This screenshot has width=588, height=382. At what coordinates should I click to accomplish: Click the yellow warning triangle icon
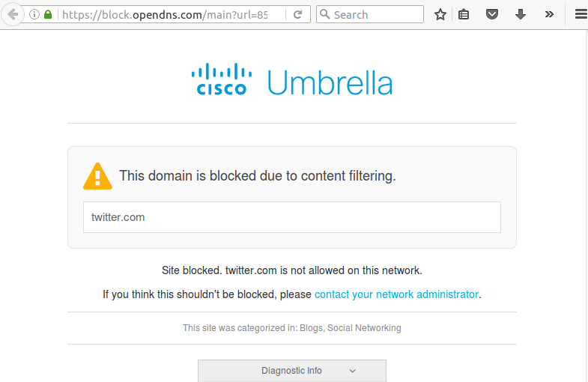click(x=97, y=177)
